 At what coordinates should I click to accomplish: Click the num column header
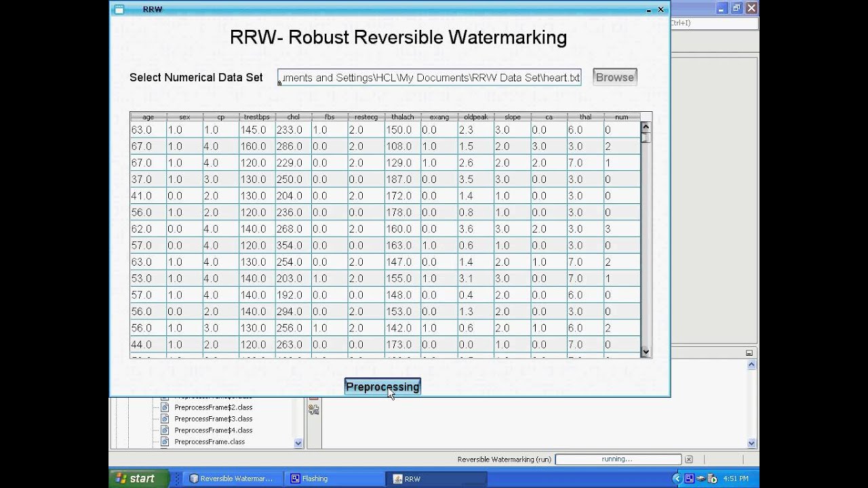[622, 117]
